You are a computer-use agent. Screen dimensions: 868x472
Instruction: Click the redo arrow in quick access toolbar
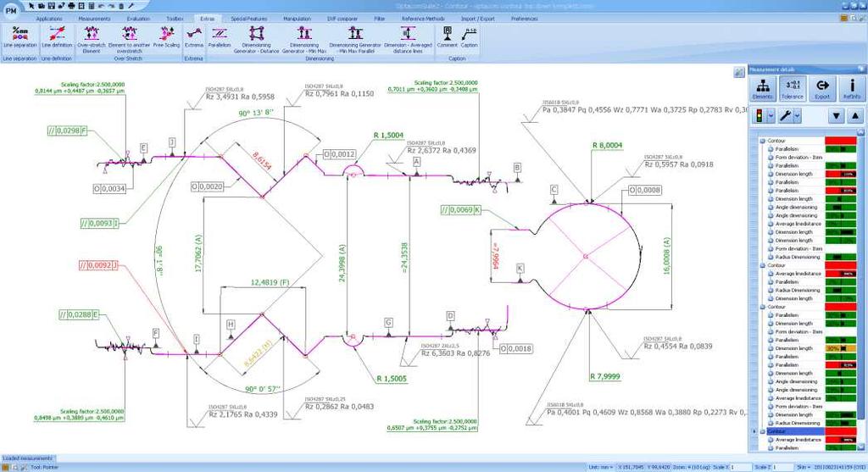coord(111,6)
